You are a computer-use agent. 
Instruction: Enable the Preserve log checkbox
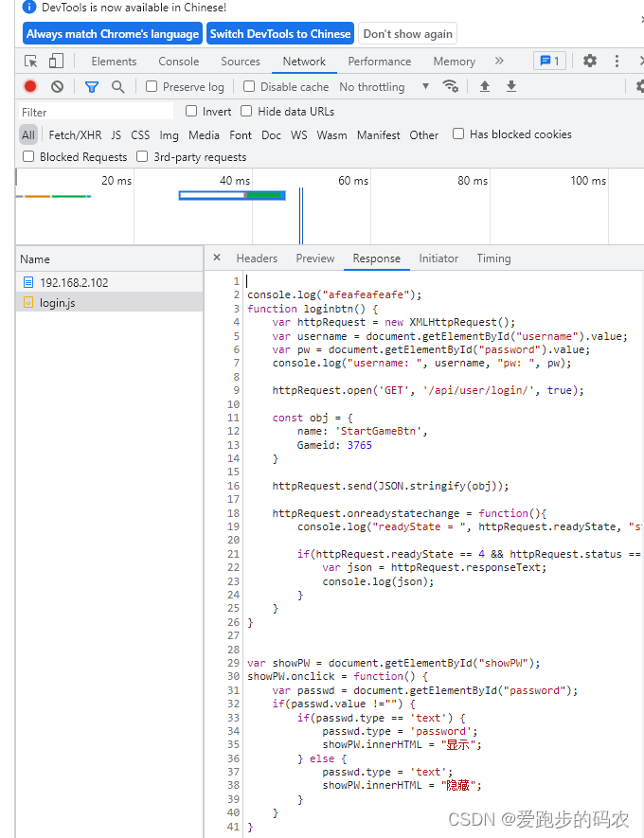point(152,86)
